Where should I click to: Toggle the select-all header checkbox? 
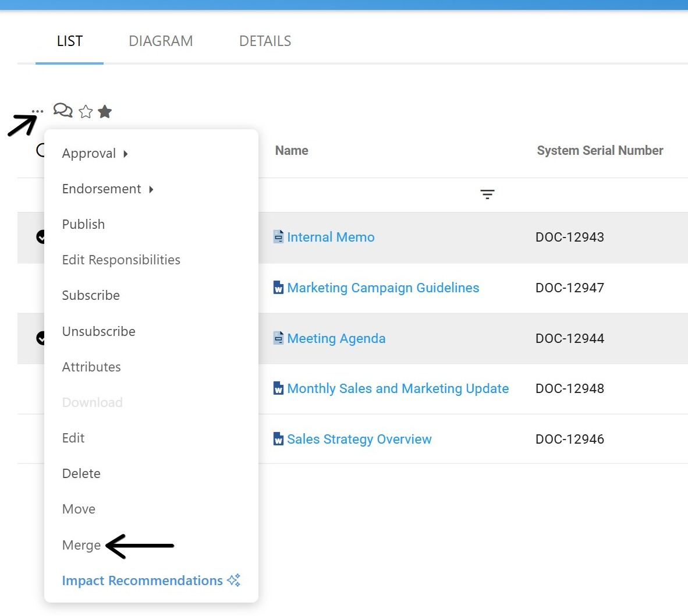(40, 150)
